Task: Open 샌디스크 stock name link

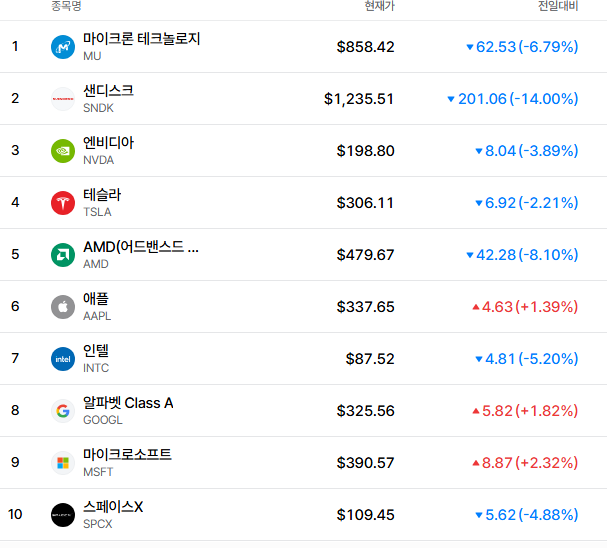Action: pyautogui.click(x=108, y=91)
